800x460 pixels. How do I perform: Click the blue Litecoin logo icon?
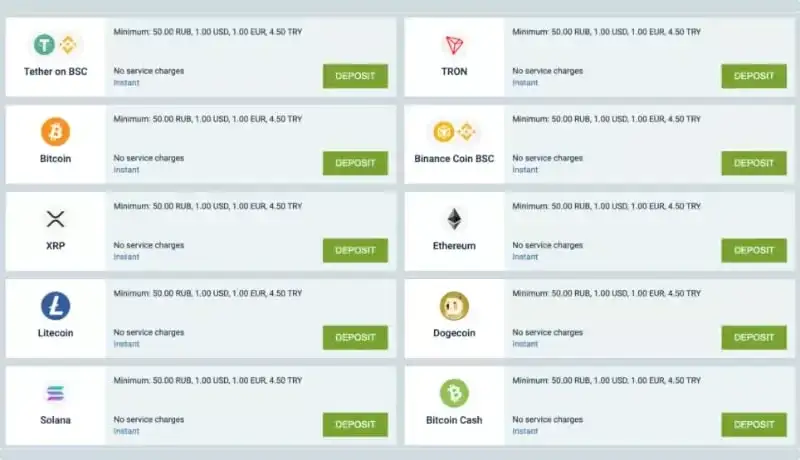(56, 306)
